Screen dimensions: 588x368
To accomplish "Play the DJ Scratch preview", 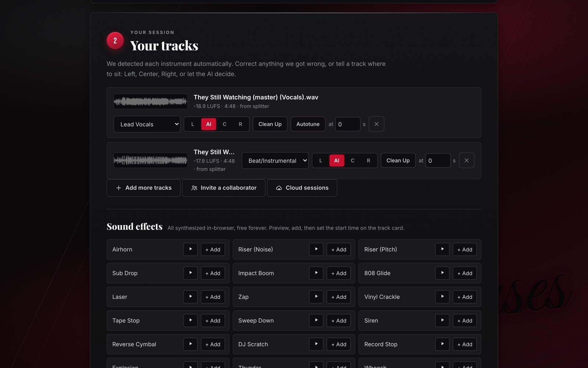I will click(x=316, y=344).
